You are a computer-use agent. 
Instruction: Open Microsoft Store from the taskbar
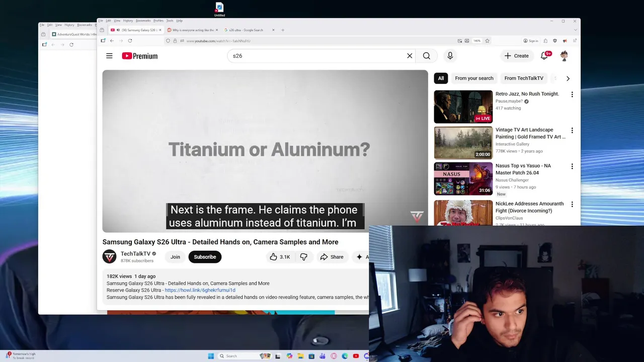(x=311, y=356)
